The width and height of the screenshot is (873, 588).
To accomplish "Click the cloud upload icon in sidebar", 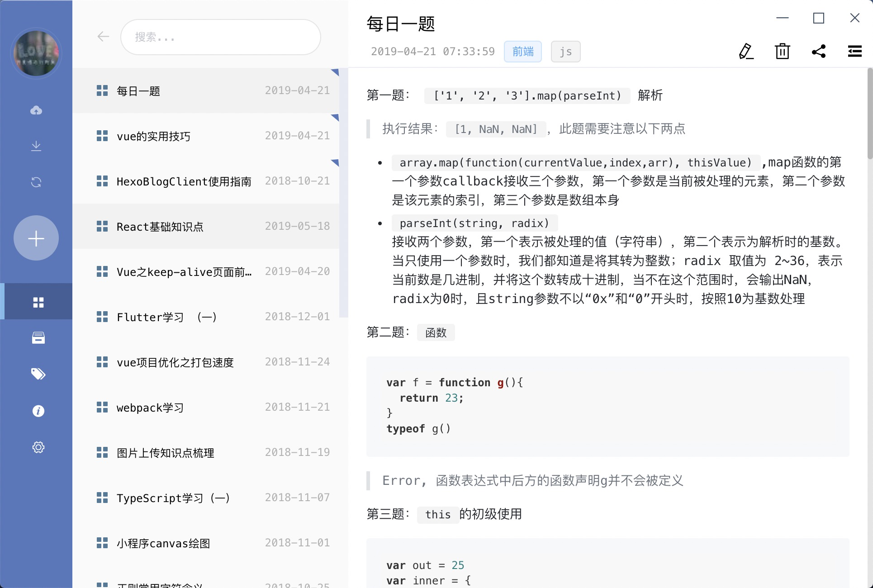I will click(36, 110).
